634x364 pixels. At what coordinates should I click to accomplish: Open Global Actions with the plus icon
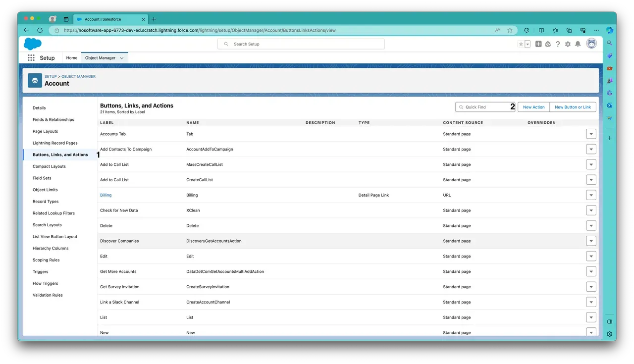tap(538, 44)
